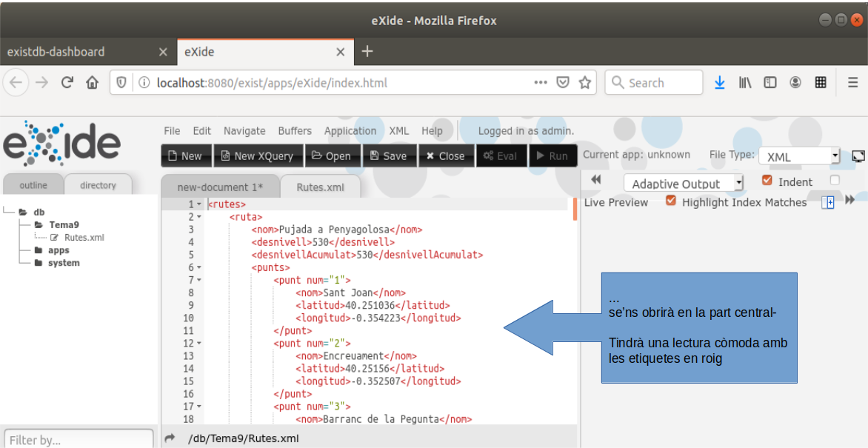Fold punt num 1 at line 7
The image size is (868, 448).
coord(199,280)
